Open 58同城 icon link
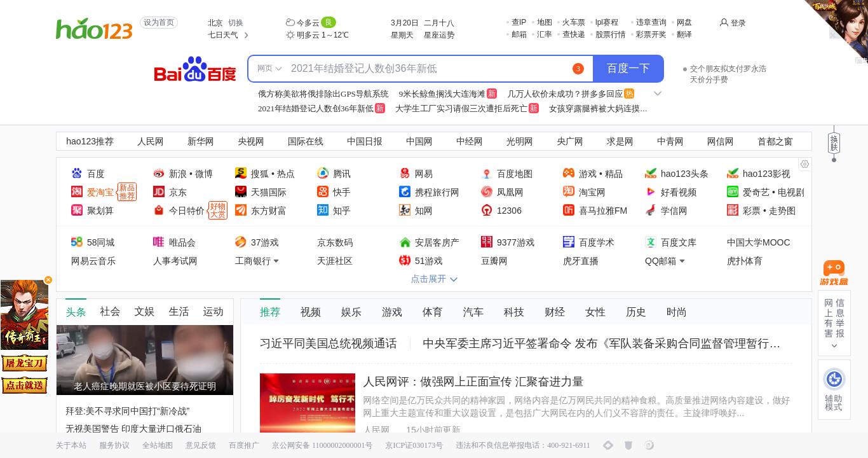Viewport: 868px width, 458px height. point(77,242)
